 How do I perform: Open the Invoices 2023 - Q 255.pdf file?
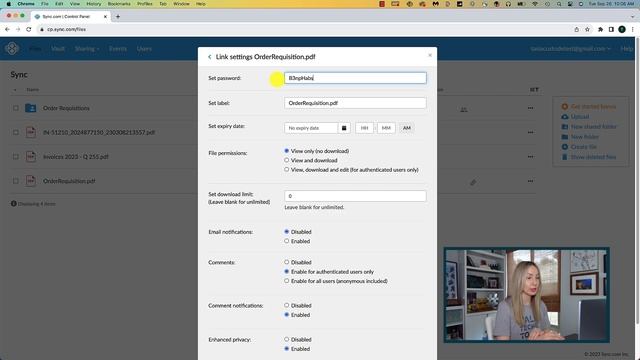(76, 156)
